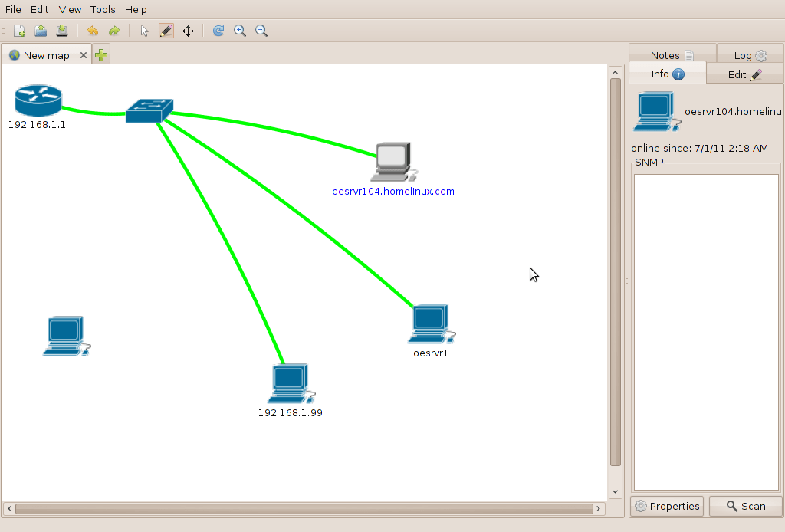Select the arrow pointer tool
Screen dimensions: 785x532
coord(143,31)
